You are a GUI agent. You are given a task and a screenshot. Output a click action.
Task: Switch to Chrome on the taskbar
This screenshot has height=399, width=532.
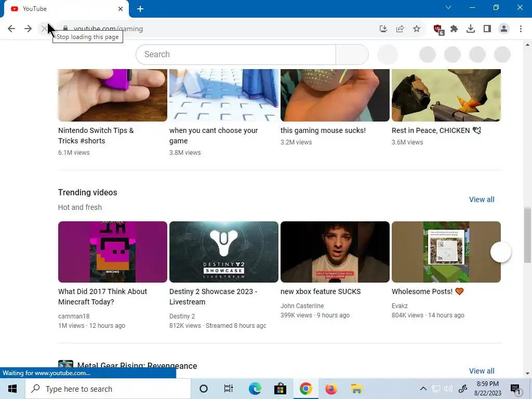pyautogui.click(x=305, y=389)
